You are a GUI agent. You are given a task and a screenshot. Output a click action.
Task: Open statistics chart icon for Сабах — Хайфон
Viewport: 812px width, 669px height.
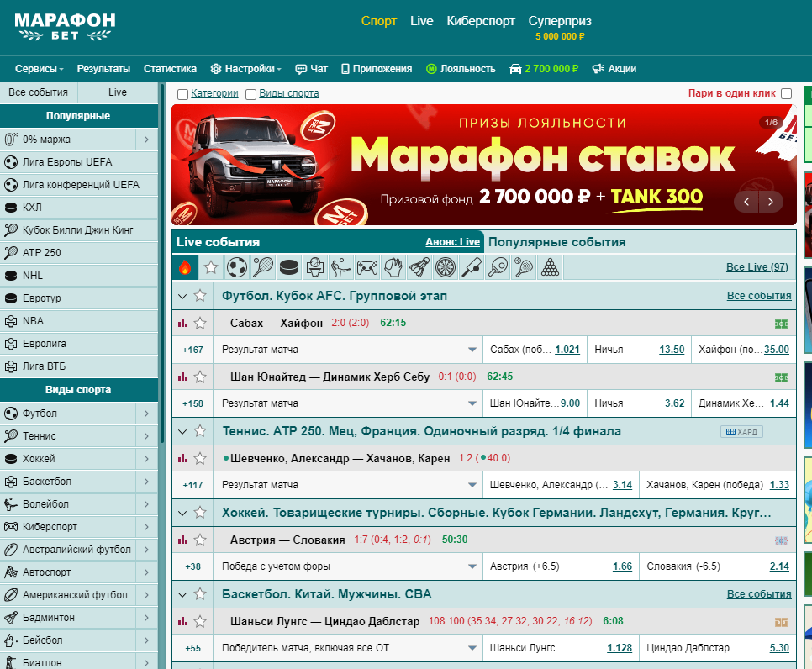182,323
